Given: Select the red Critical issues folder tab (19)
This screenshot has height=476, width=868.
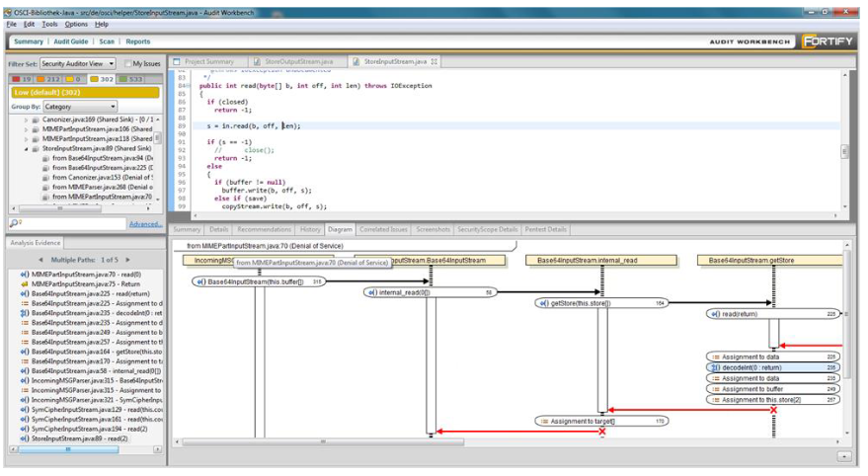Looking at the screenshot, I should pyautogui.click(x=22, y=79).
